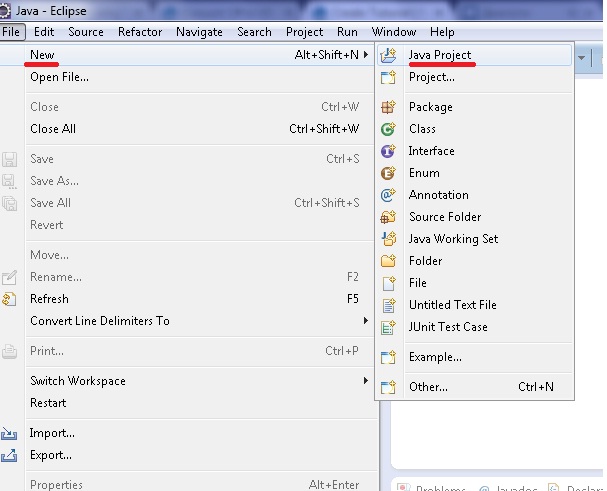Click the Other... wizard icon
607x491 pixels.
point(388,387)
